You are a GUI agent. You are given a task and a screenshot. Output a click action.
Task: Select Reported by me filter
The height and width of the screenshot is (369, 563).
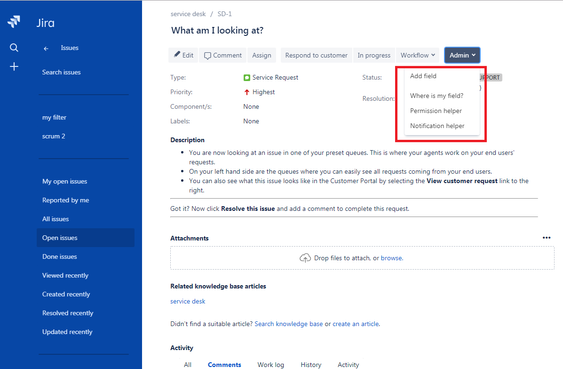(65, 200)
